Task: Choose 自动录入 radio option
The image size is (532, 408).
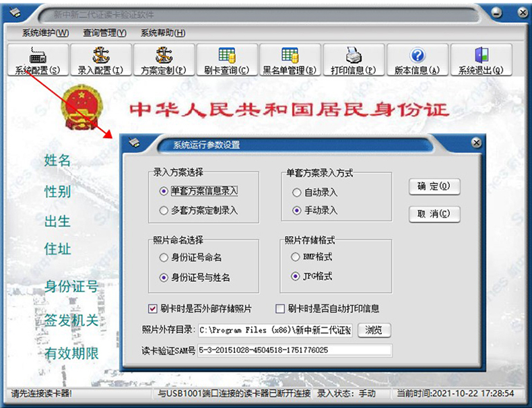Action: coord(297,193)
